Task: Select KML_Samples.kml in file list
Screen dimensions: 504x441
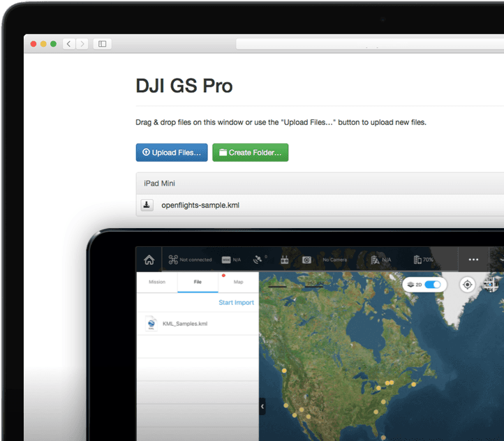Action: [x=184, y=324]
